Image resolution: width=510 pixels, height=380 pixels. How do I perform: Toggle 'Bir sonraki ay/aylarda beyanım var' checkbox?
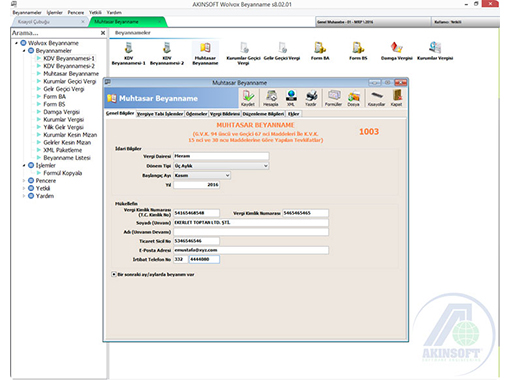tap(114, 274)
